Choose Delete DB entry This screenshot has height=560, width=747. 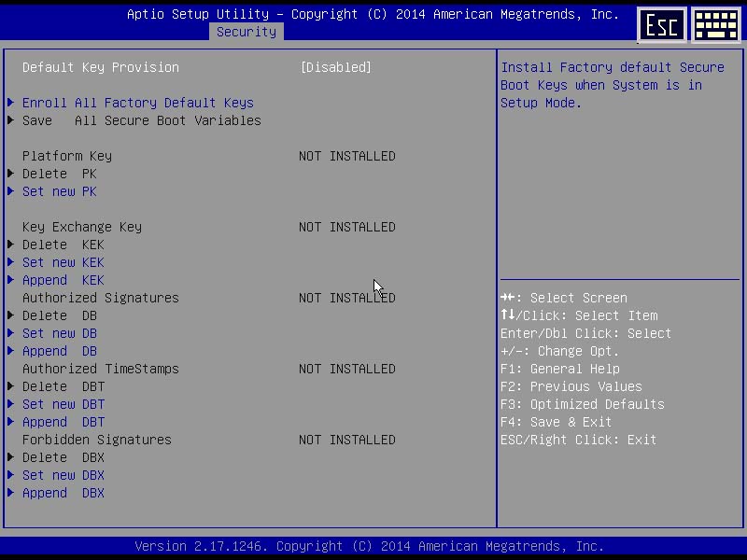[x=60, y=315]
